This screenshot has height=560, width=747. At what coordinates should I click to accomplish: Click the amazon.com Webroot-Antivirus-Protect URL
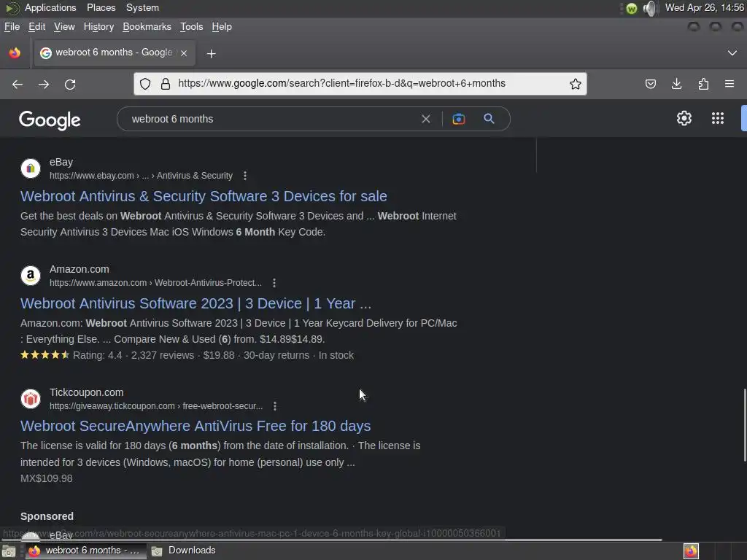click(x=156, y=283)
